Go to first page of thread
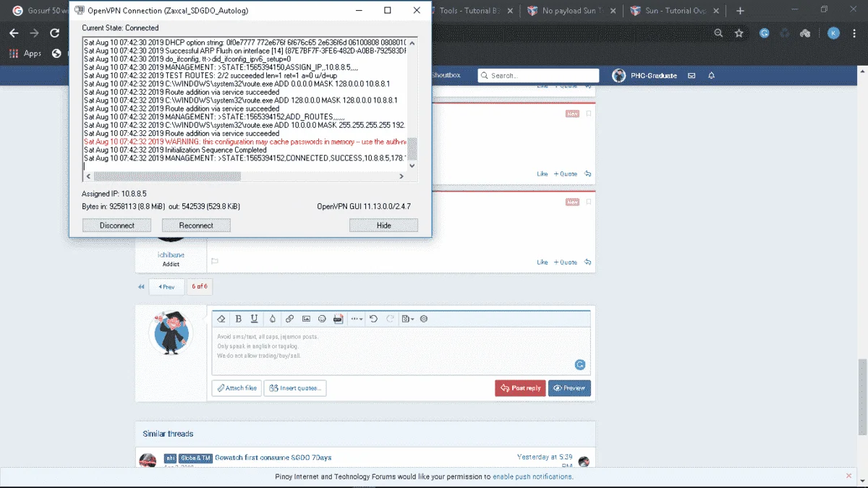 pyautogui.click(x=141, y=287)
